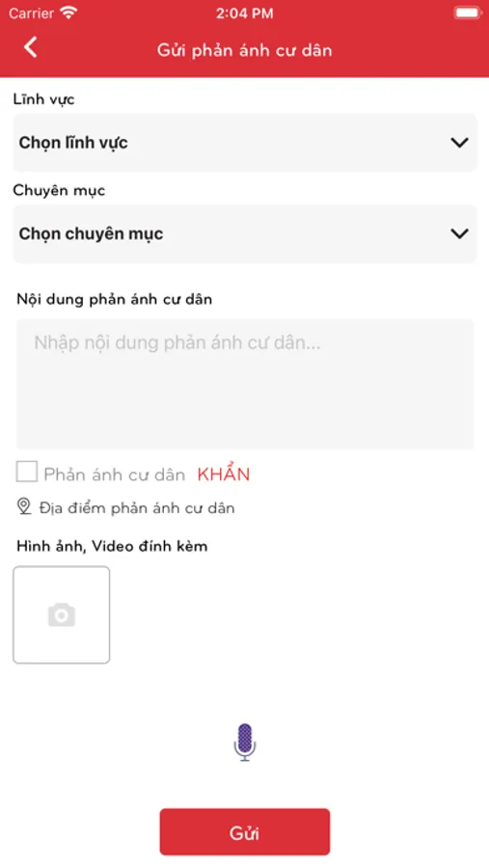Tap the Carrier status text
This screenshot has height=868, width=489.
pyautogui.click(x=31, y=14)
